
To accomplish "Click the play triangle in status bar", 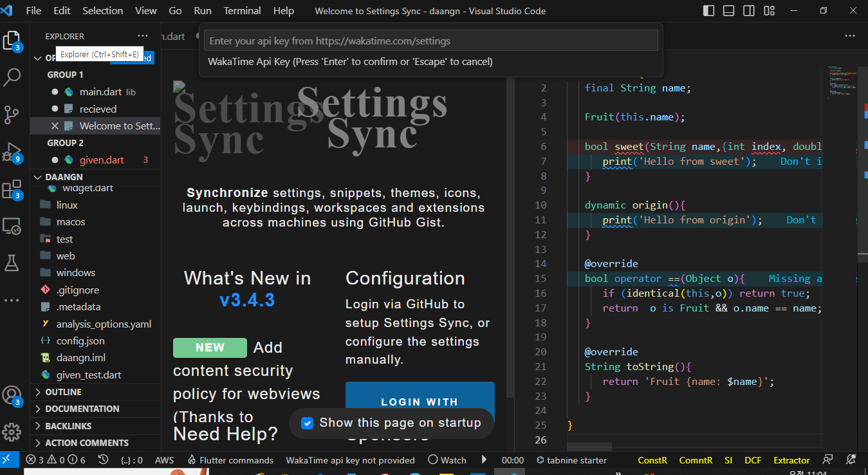I will point(484,460).
